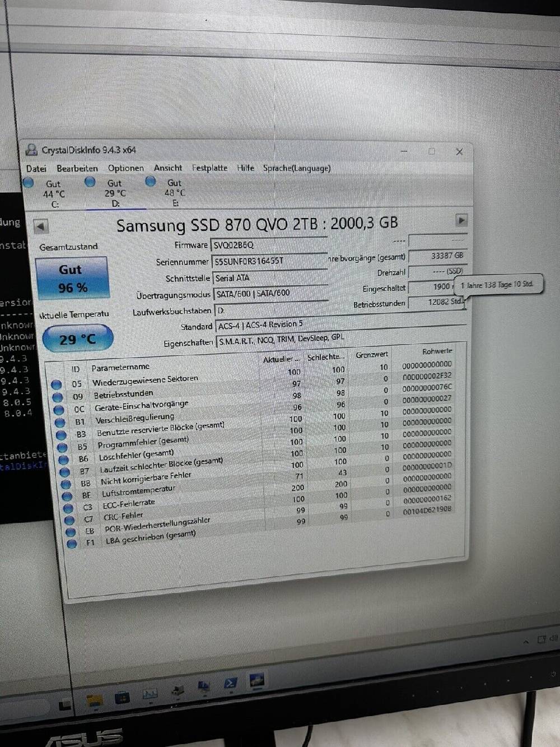Open the performance graph app in taskbar
Screen dimensions: 560x747
(150, 694)
